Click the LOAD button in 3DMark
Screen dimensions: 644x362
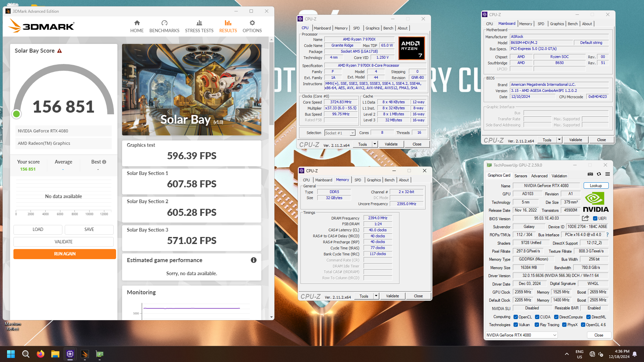pyautogui.click(x=38, y=230)
